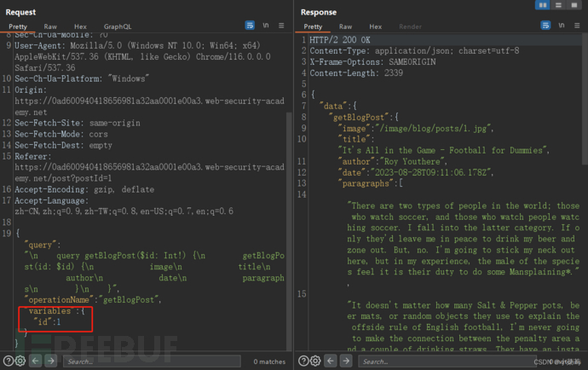Toggle \n non-printable characters in Request
This screenshot has width=588, height=370.
[x=265, y=26]
